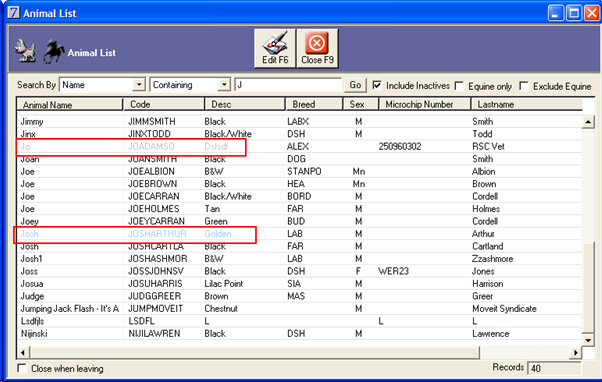Open the Search By Name dropdown
This screenshot has height=382, width=602.
(x=139, y=84)
